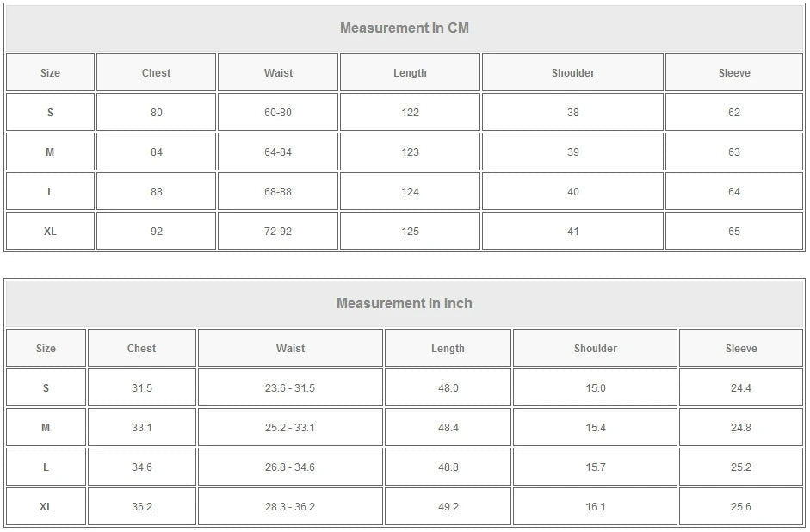Select the waist cell 23.6 - 31.5
The image size is (810, 532).
click(290, 388)
